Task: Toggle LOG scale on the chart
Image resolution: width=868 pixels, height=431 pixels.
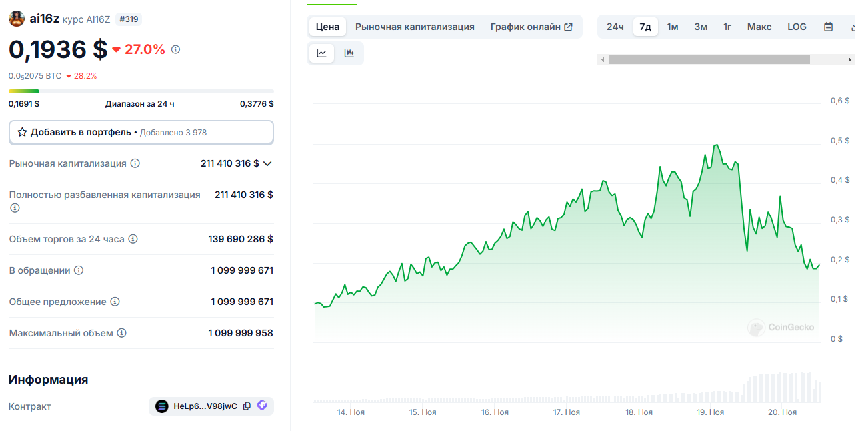Action: pyautogui.click(x=797, y=27)
